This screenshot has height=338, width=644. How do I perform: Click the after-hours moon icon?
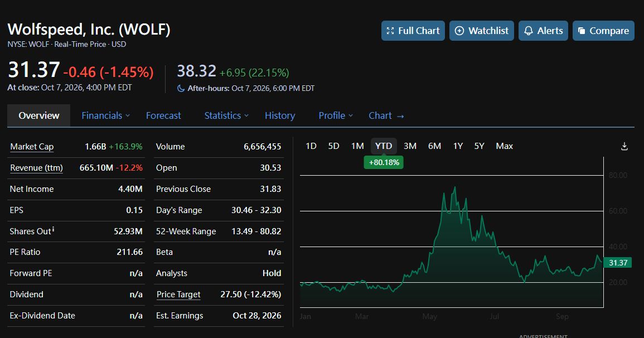pos(181,88)
